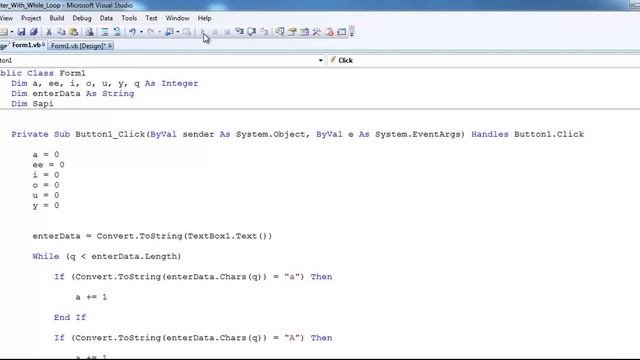Click the If line comparing to lowercase "a"

pyautogui.click(x=193, y=277)
